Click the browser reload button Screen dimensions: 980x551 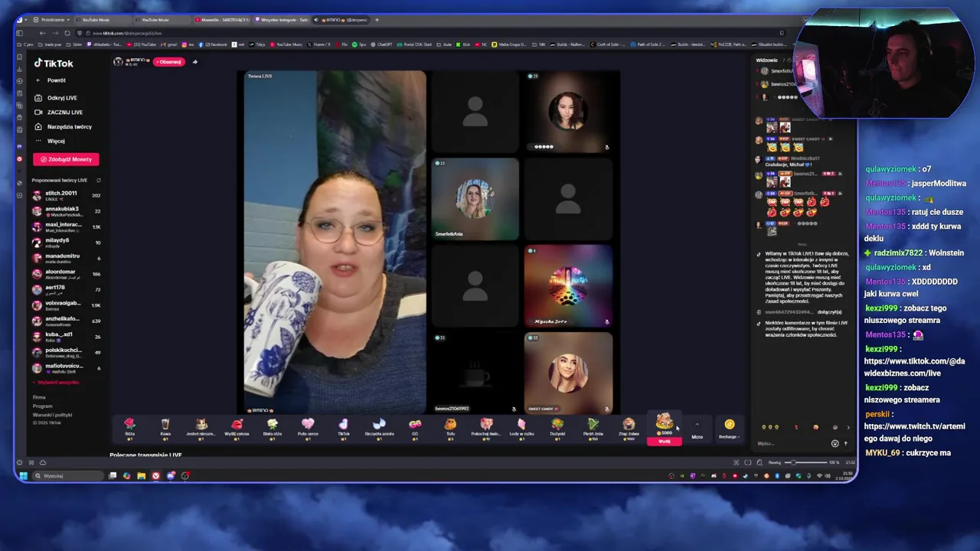(x=67, y=33)
